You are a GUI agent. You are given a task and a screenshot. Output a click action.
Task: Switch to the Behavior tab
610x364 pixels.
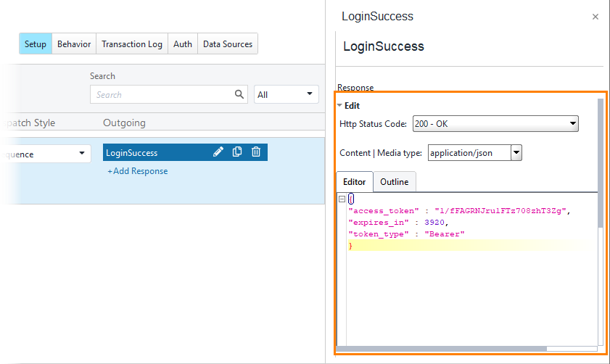point(74,44)
